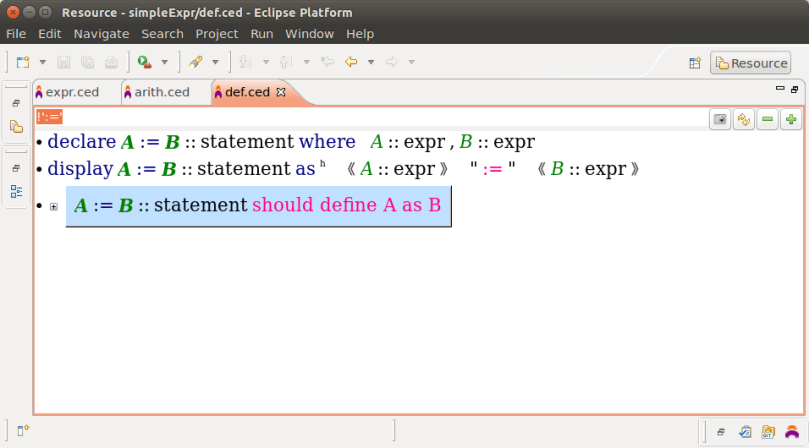Click the Run external tool icon
The width and height of the screenshot is (809, 448).
[144, 62]
